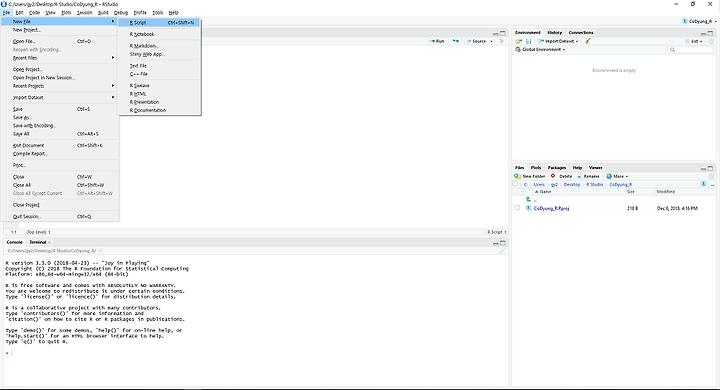Expand the Recent Files submenu
The image size is (720, 390).
click(x=60, y=58)
